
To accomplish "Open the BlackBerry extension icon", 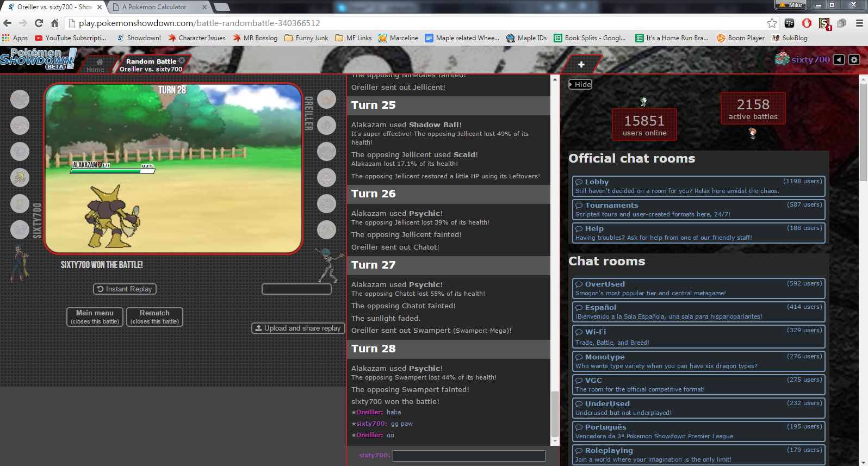I will pyautogui.click(x=790, y=23).
